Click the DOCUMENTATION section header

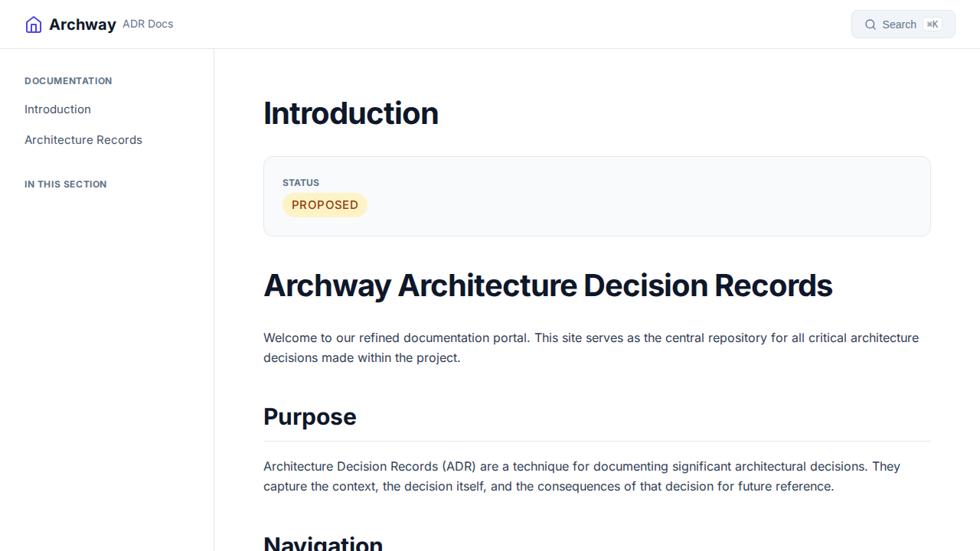[68, 80]
